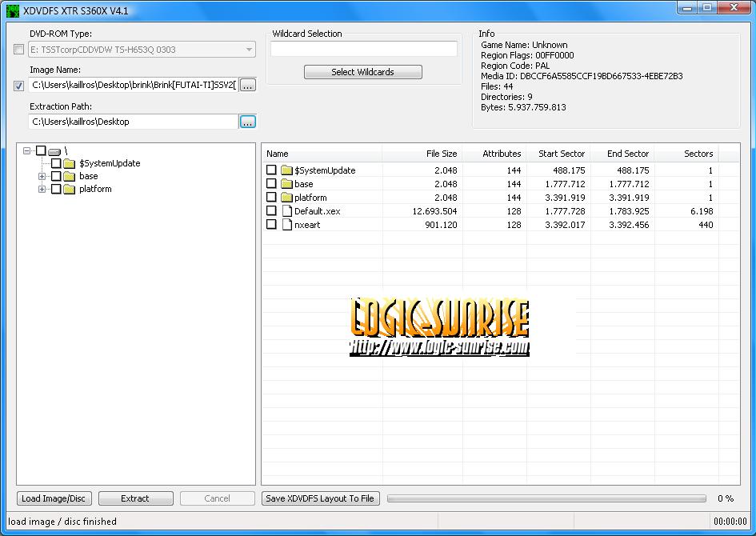Minimize the XDVDFS window
This screenshot has width=756, height=536.
(x=687, y=8)
